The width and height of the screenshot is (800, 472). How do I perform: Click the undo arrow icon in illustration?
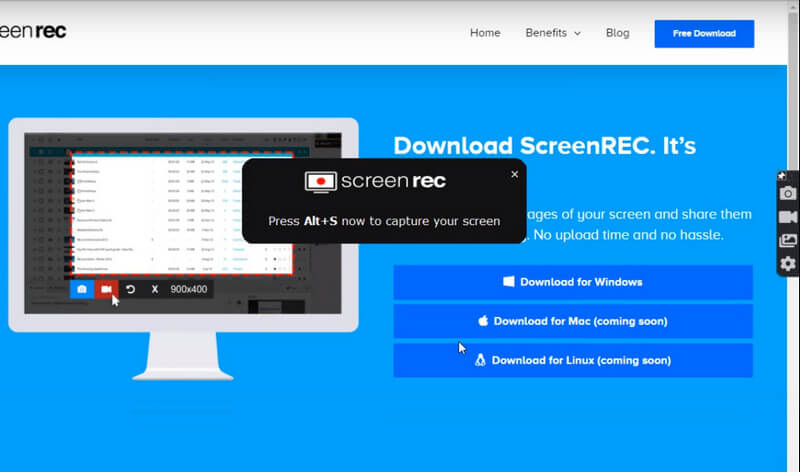[x=131, y=289]
